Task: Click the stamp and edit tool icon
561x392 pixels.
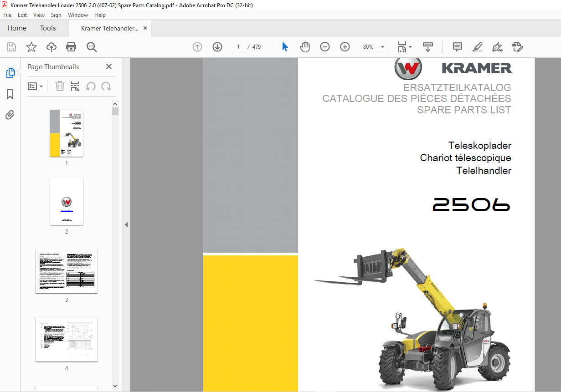Action: 517,47
